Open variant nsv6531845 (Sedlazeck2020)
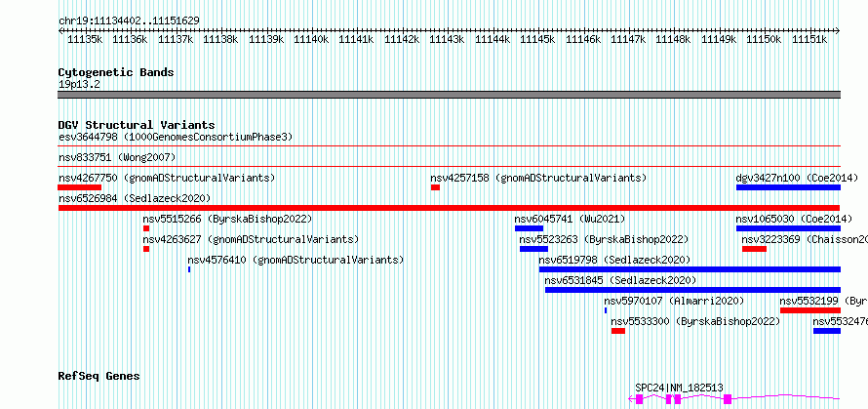868x409 pixels. pyautogui.click(x=620, y=280)
